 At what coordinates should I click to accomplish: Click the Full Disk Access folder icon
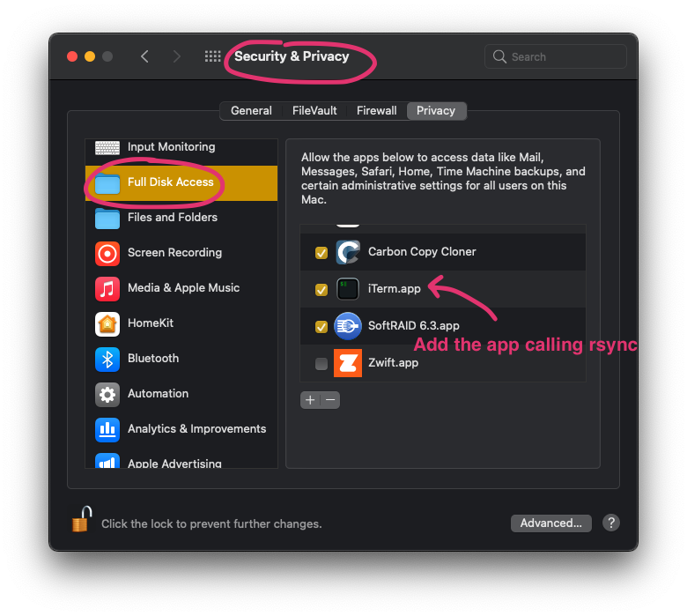point(107,183)
